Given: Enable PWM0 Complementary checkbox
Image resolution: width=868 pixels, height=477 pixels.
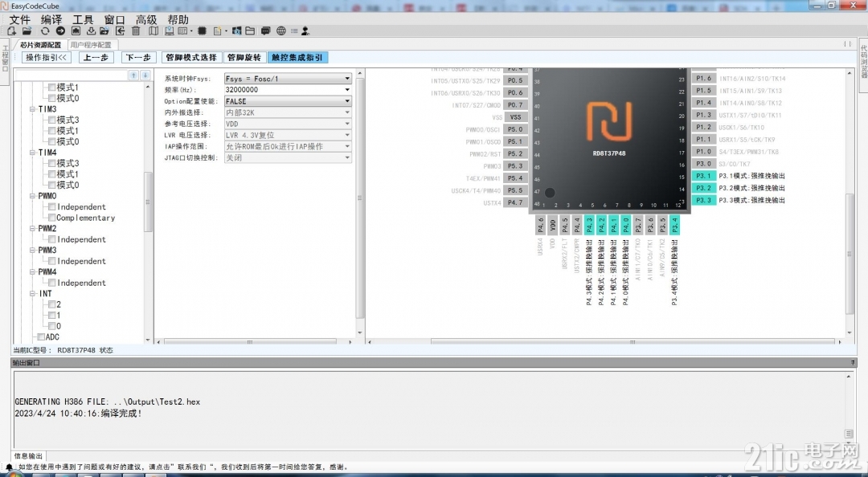Looking at the screenshot, I should point(52,218).
